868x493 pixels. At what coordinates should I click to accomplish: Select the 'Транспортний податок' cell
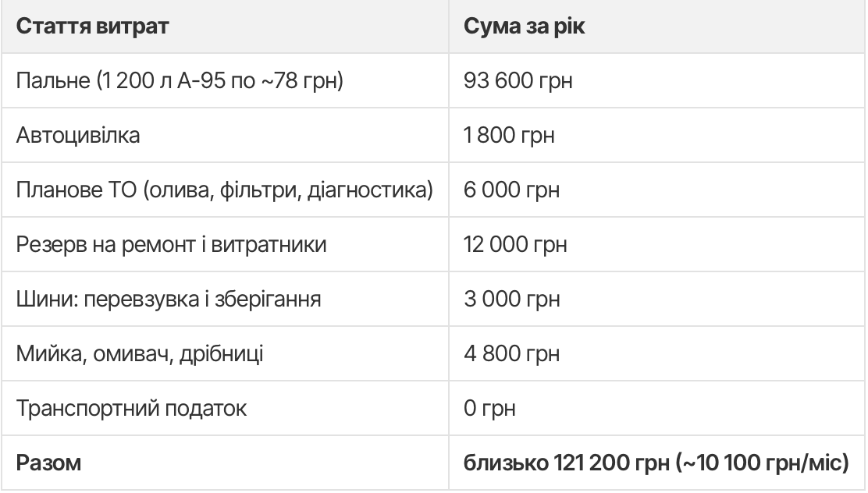pos(225,408)
